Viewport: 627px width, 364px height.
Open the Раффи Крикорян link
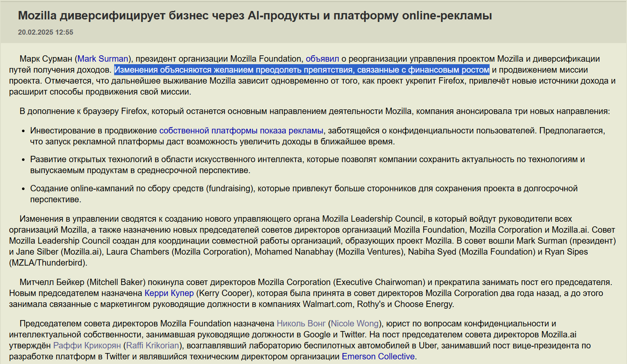click(87, 345)
